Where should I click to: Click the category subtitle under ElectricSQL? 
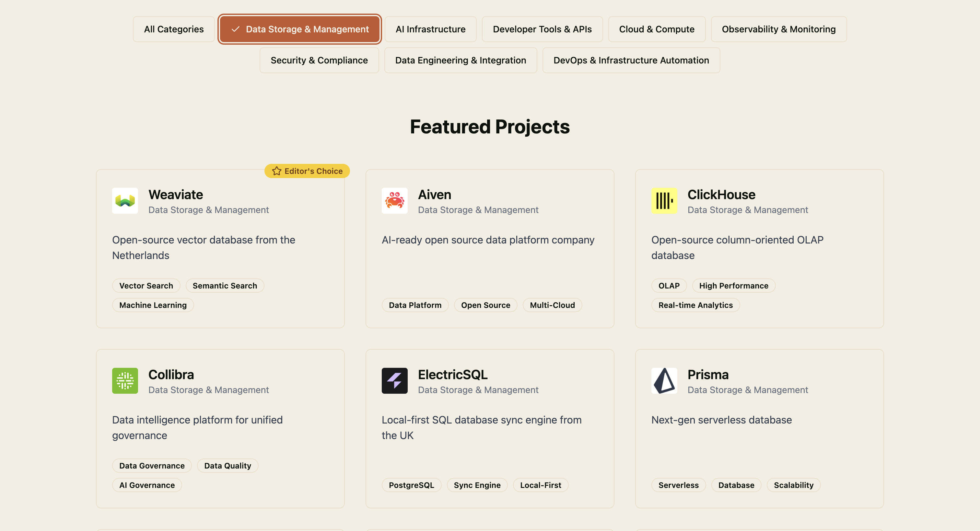pos(478,390)
